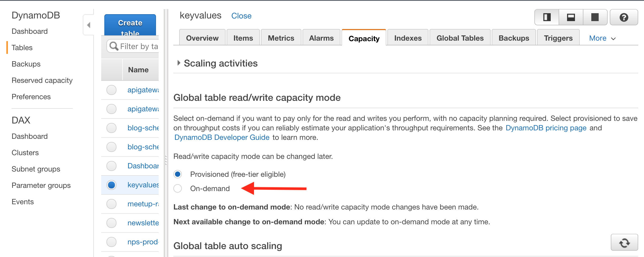Select the first apigatew table radio
The height and width of the screenshot is (257, 644).
coord(111,90)
